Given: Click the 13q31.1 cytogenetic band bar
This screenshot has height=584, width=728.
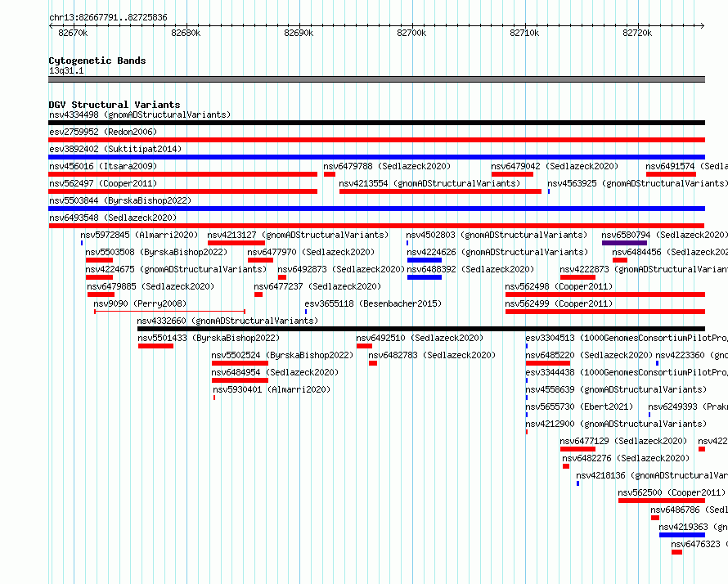Looking at the screenshot, I should pos(376,79).
